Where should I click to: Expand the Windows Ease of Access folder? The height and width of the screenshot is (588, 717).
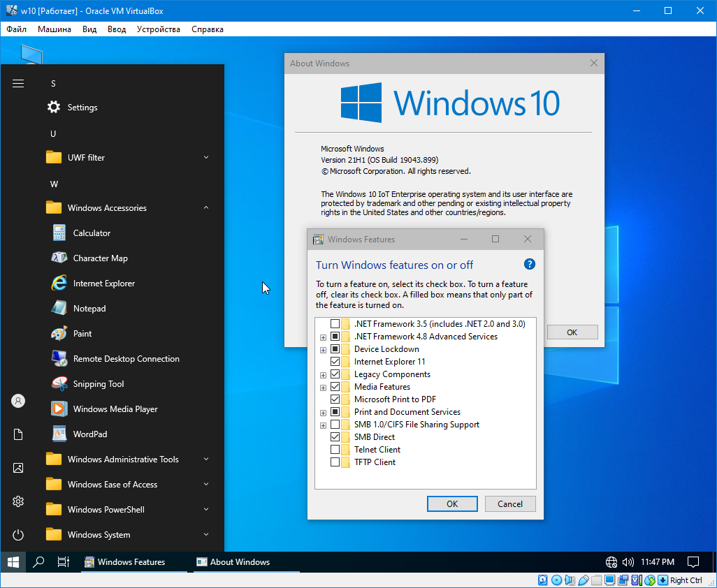click(x=129, y=484)
